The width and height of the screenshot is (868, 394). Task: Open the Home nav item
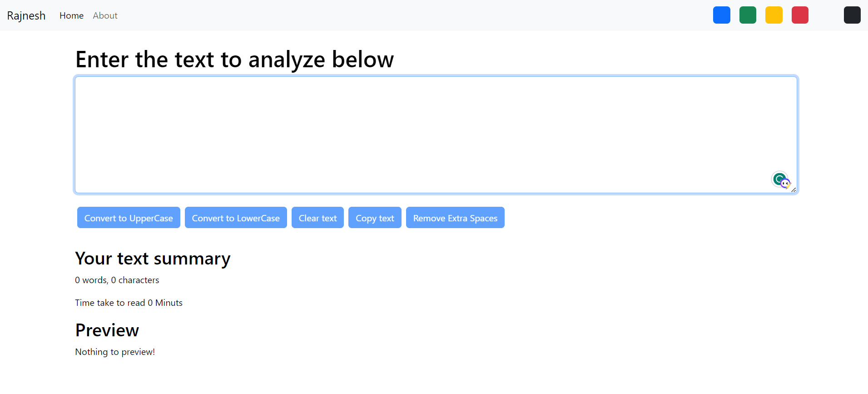click(x=71, y=15)
